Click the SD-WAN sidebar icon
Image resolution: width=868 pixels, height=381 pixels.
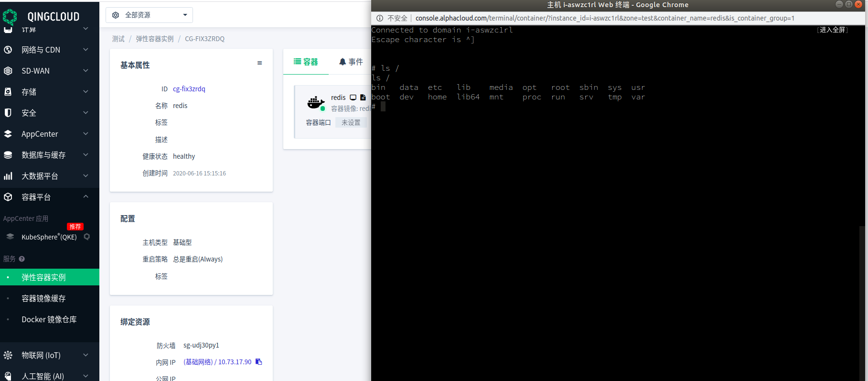tap(8, 71)
